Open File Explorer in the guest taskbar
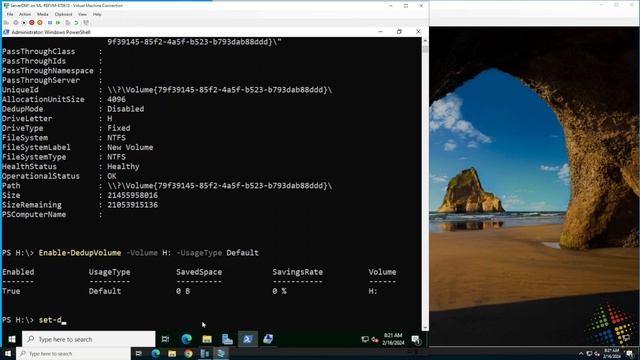 tap(207, 339)
